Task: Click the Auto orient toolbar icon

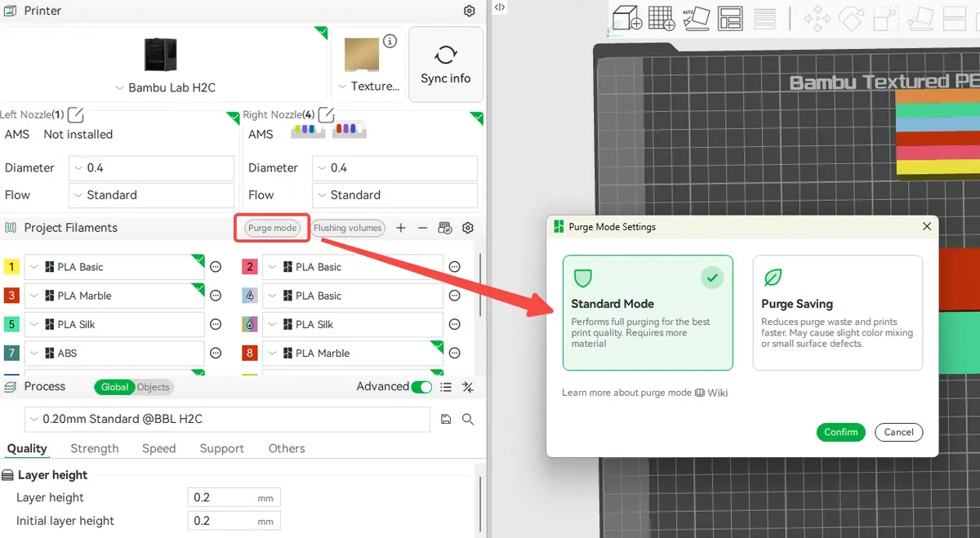Action: pyautogui.click(x=696, y=18)
